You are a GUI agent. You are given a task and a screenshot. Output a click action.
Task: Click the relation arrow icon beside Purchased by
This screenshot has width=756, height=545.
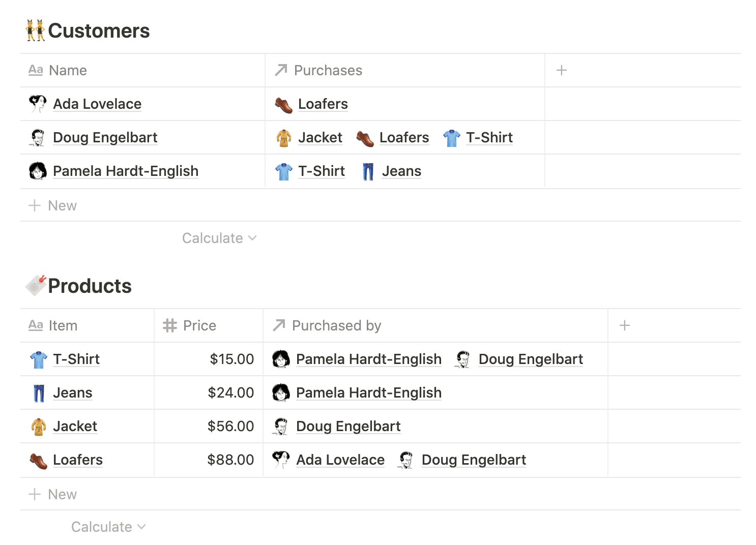coord(278,325)
